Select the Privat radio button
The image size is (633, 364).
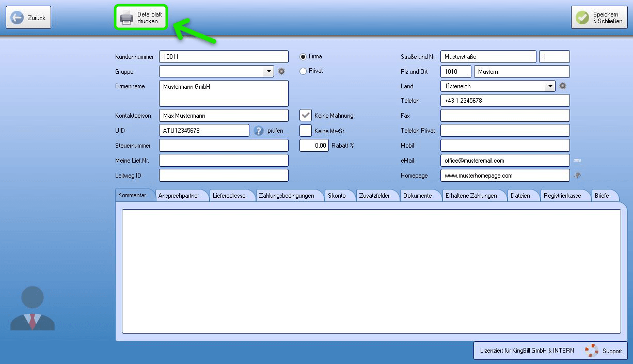click(x=303, y=71)
